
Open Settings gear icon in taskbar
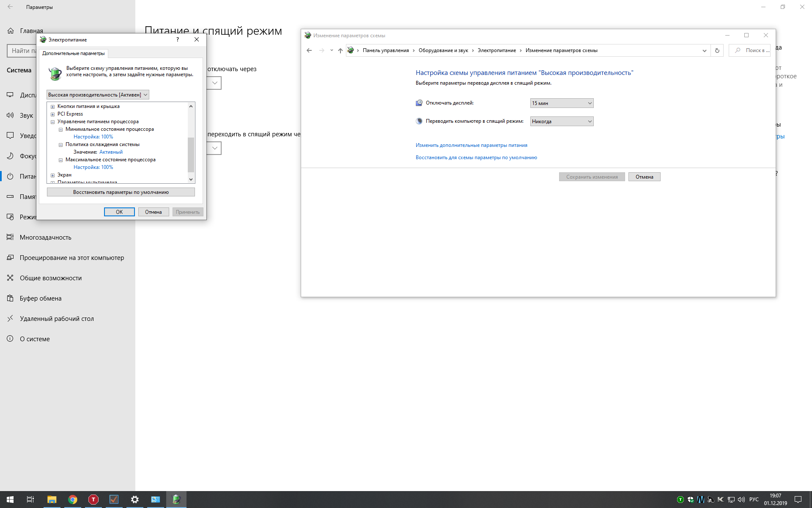pyautogui.click(x=134, y=500)
